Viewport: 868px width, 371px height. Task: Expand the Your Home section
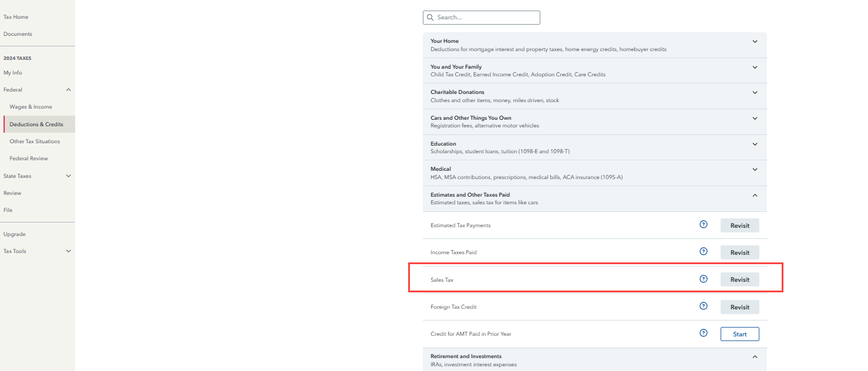click(755, 42)
